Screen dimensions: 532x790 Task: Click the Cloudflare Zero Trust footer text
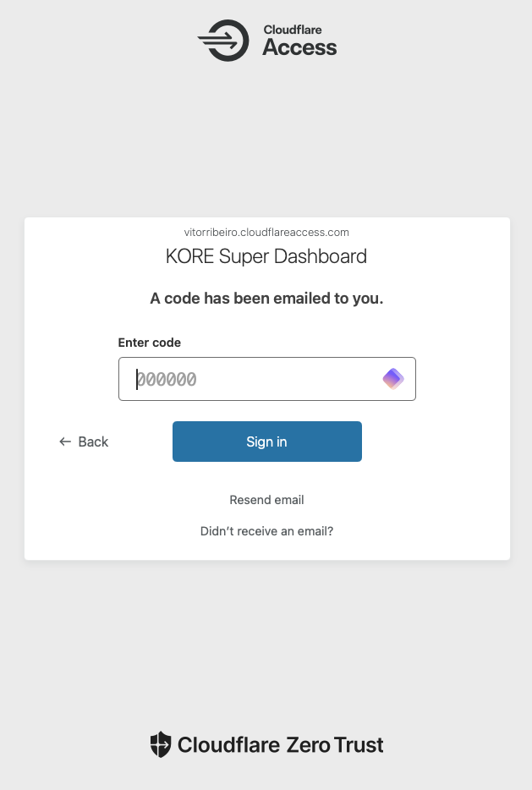(279, 744)
